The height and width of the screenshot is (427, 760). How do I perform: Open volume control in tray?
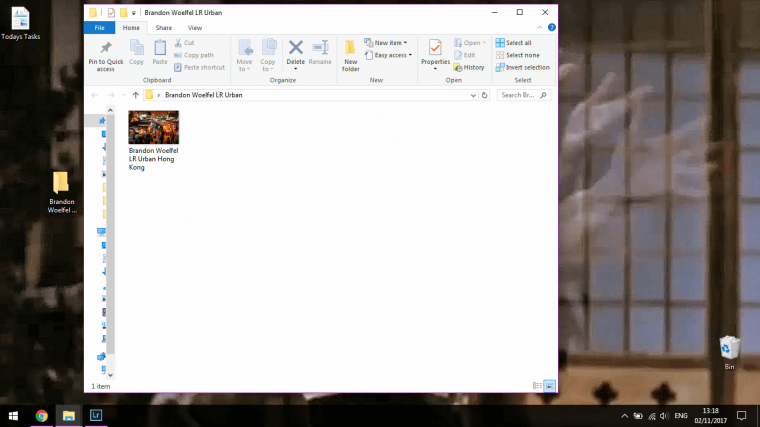point(664,416)
